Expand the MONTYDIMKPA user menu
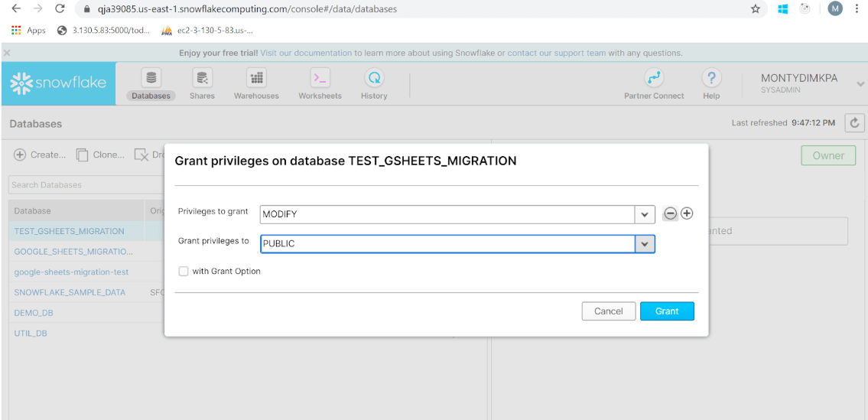Screen dimensions: 868x420 coord(860,83)
